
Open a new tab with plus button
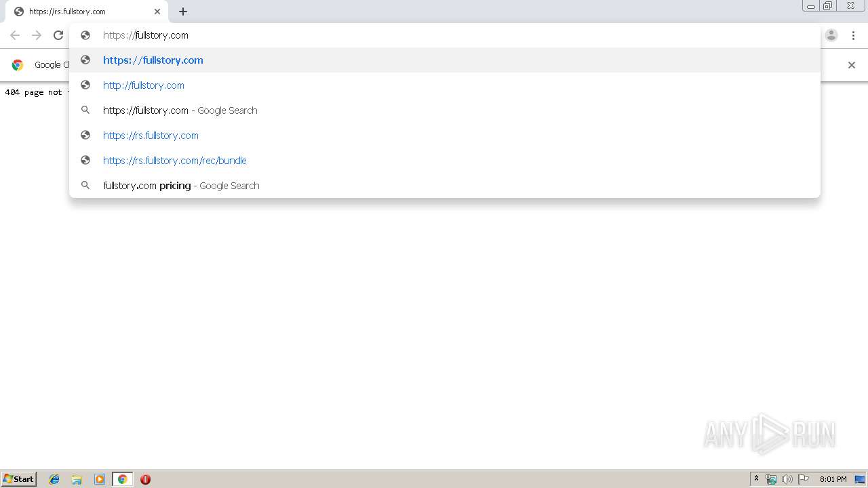183,12
